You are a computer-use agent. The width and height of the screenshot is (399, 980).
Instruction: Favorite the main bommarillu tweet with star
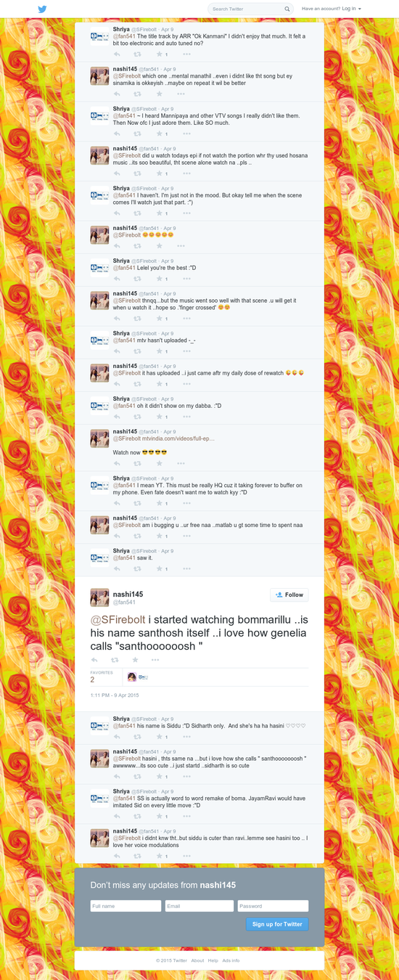(x=135, y=660)
